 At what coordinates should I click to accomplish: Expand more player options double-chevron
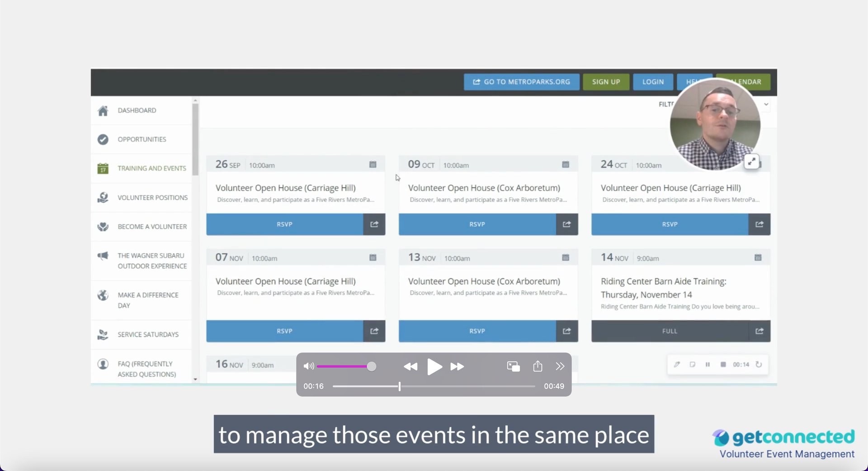click(560, 366)
